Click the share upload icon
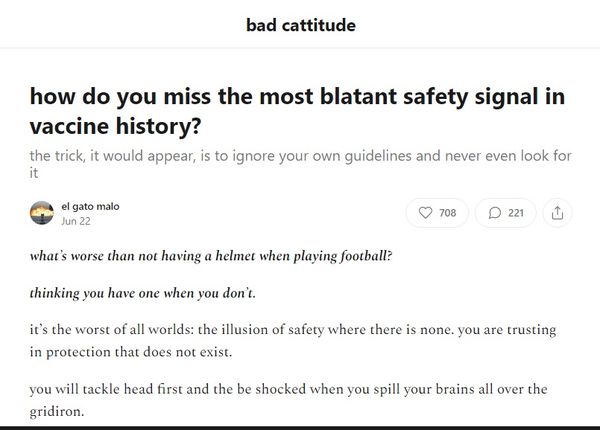Viewport: 600px width, 430px height. pyautogui.click(x=558, y=213)
